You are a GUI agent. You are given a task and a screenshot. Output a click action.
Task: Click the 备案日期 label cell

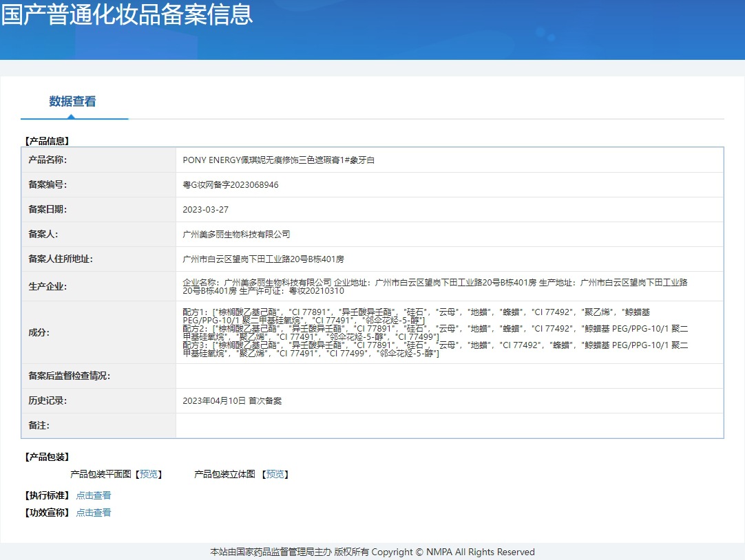(x=99, y=209)
